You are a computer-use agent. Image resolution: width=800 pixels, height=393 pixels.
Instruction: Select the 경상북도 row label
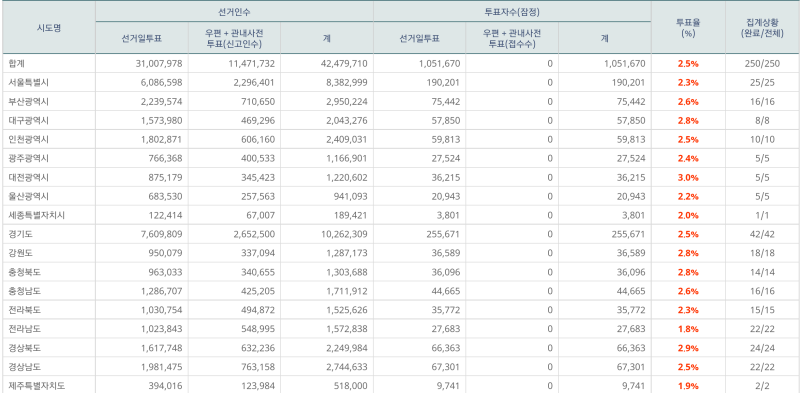tap(24, 348)
